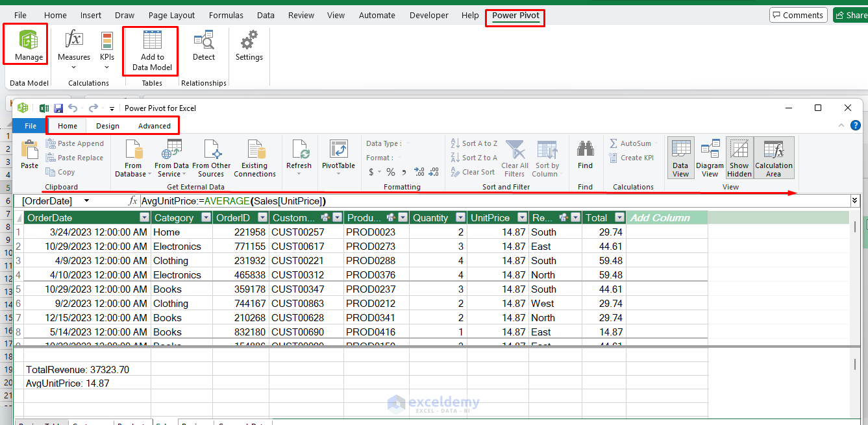The image size is (868, 425).
Task: Select cell CUST00257
Action: coord(306,232)
